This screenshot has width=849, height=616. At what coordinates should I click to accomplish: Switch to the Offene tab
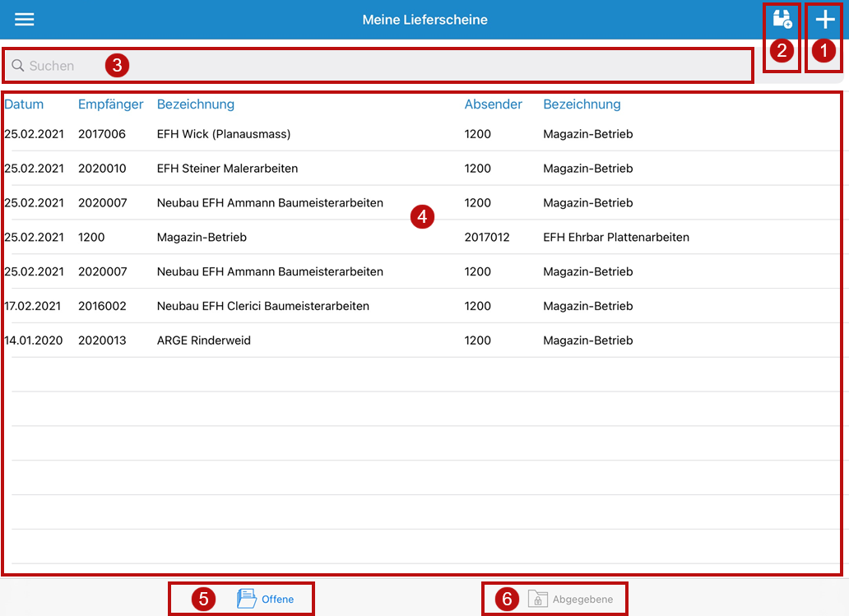coord(265,599)
